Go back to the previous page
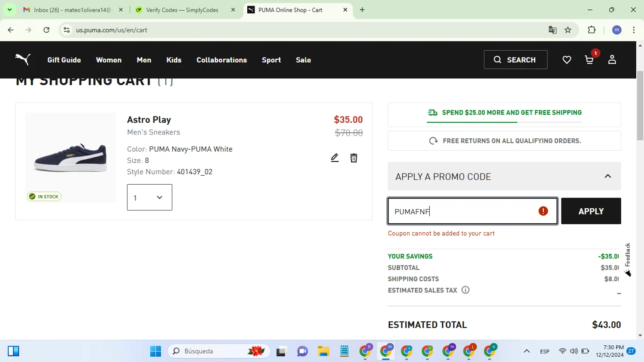The width and height of the screenshot is (644, 362). click(x=11, y=30)
